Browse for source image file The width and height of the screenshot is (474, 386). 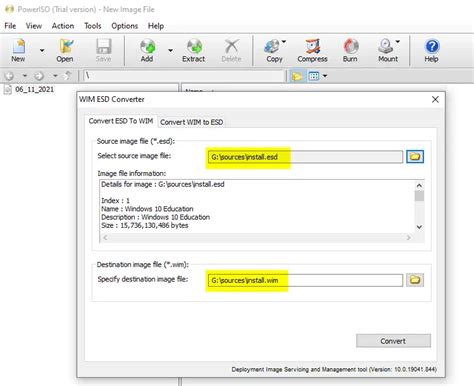click(415, 156)
